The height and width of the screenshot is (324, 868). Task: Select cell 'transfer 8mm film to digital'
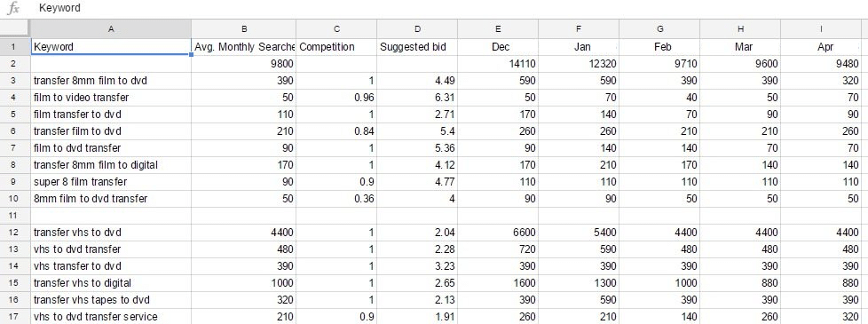(111, 165)
